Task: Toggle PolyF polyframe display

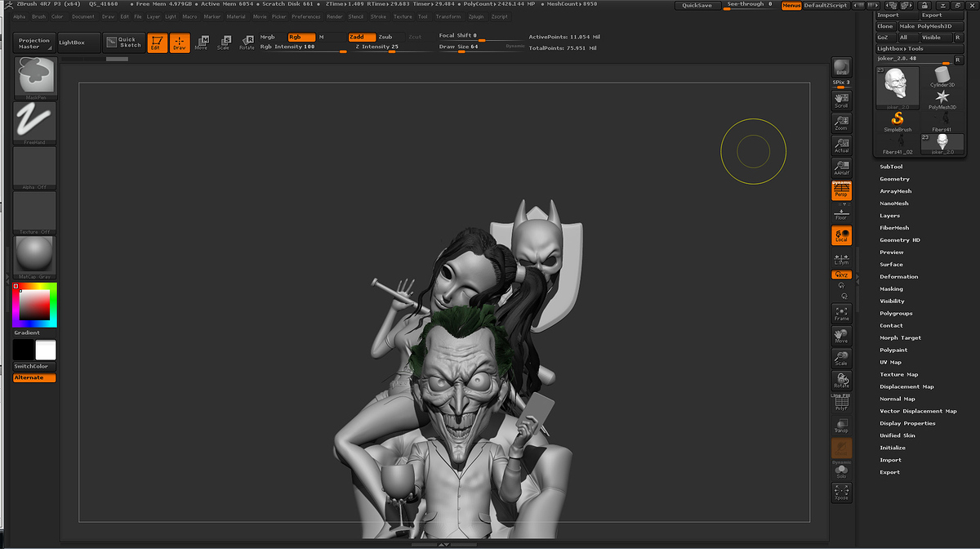Action: tap(841, 403)
